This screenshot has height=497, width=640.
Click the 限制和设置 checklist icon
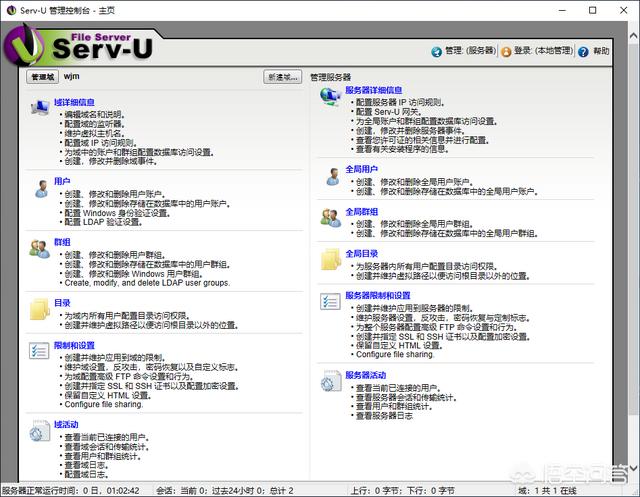tap(39, 351)
